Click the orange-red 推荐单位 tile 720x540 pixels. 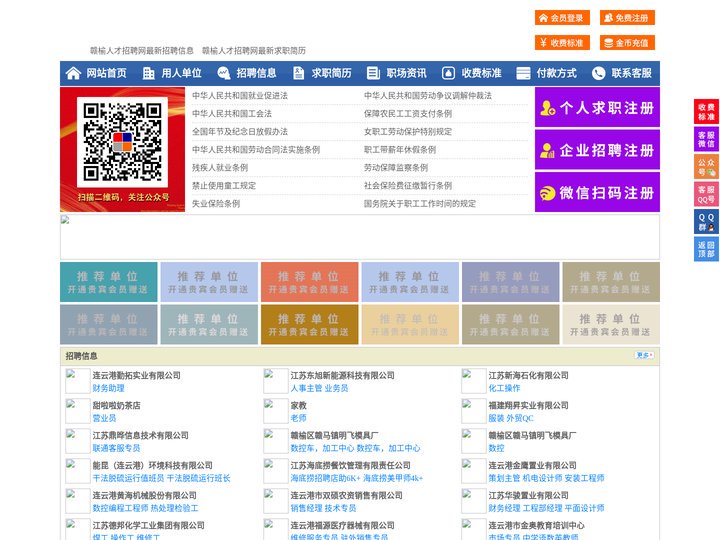[309, 282]
